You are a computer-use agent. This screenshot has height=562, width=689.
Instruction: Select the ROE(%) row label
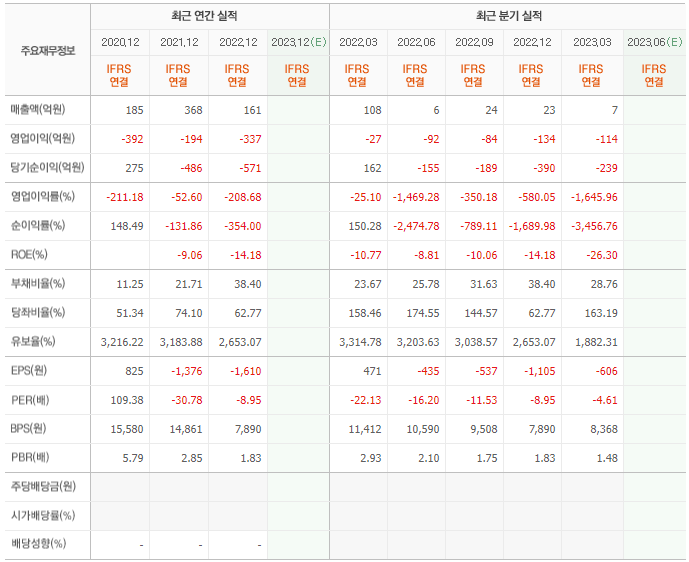tap(29, 254)
